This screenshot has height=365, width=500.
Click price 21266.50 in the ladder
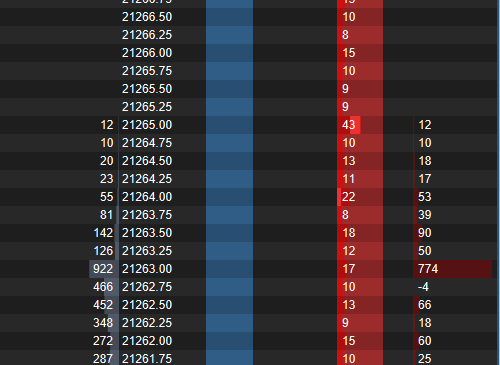point(147,17)
